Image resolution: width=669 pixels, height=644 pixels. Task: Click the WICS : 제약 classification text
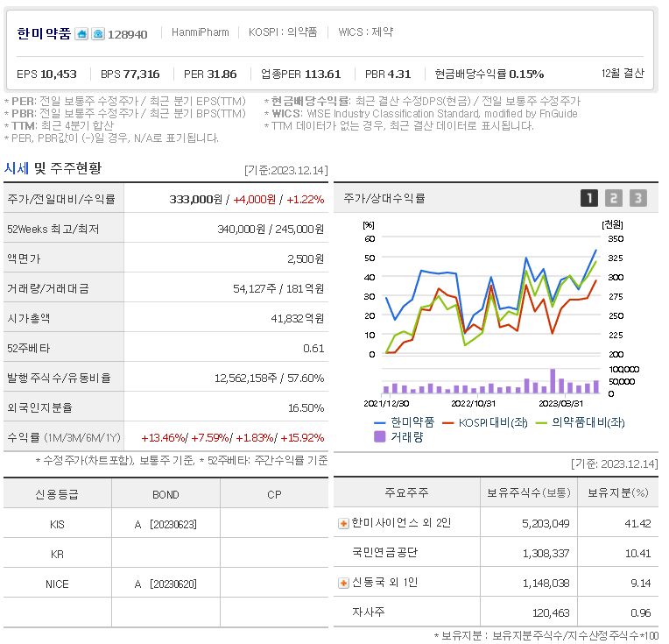point(366,32)
